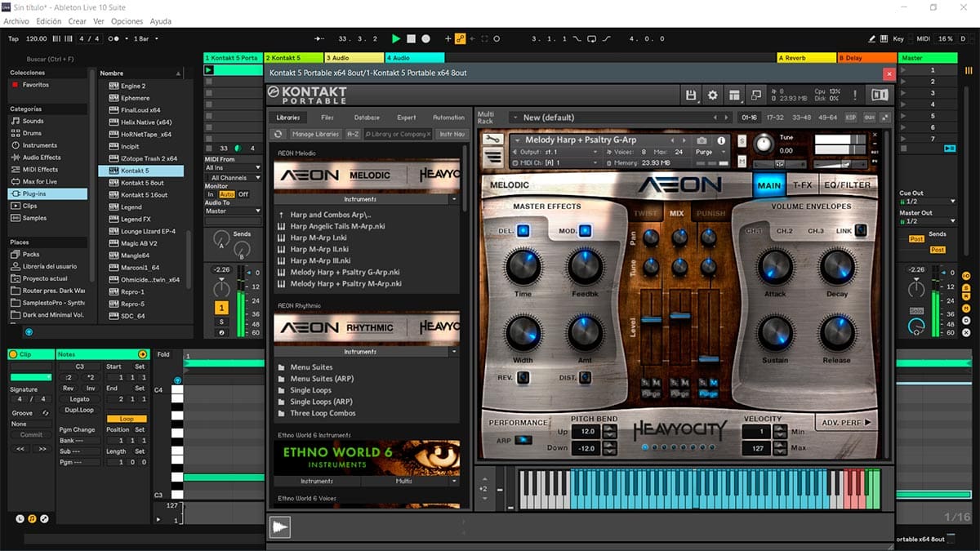Open the T-FX page tab

tap(802, 184)
